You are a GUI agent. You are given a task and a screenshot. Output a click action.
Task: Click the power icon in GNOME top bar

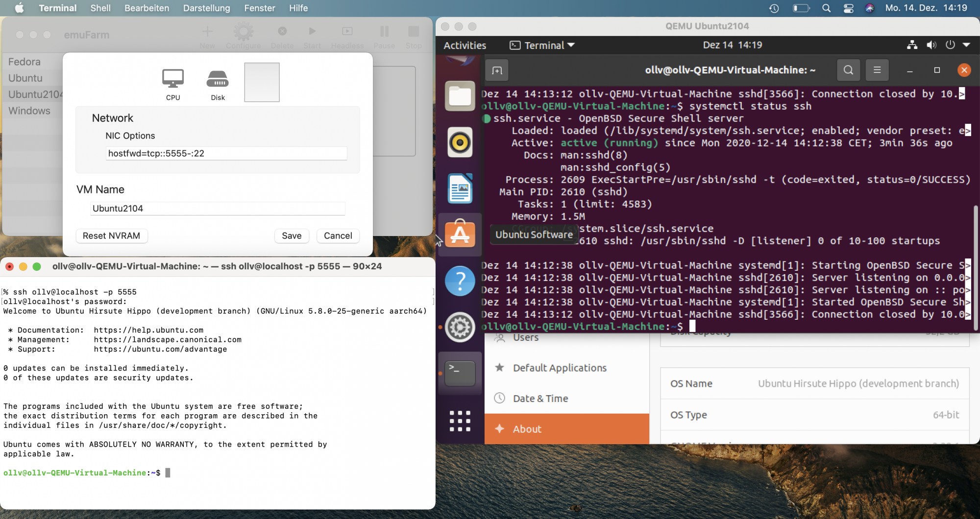(x=950, y=45)
